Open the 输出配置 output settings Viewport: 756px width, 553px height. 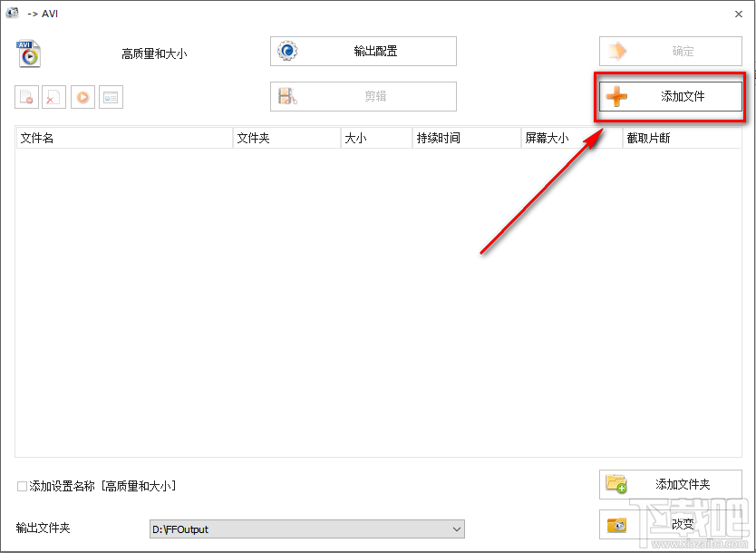coord(363,52)
